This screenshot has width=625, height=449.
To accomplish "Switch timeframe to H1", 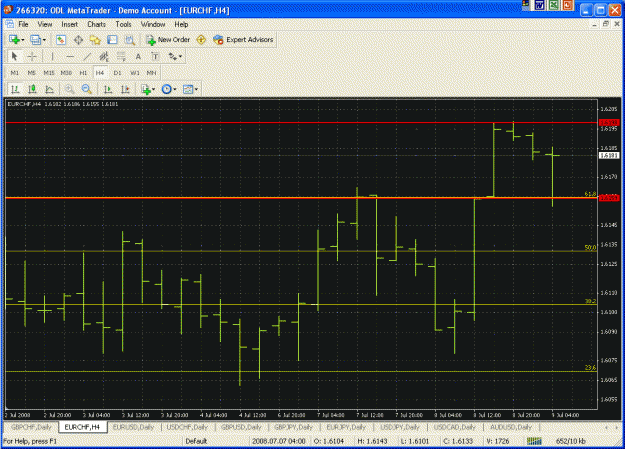I will tap(83, 73).
